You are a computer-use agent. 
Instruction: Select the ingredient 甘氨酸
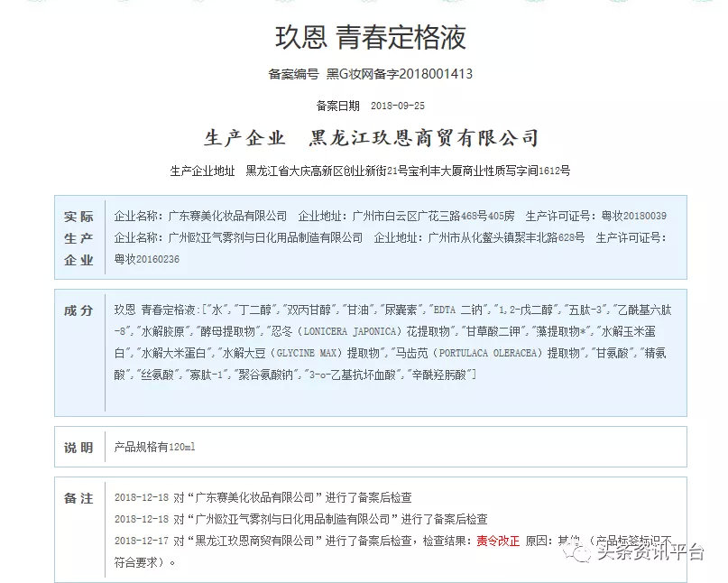tap(612, 353)
